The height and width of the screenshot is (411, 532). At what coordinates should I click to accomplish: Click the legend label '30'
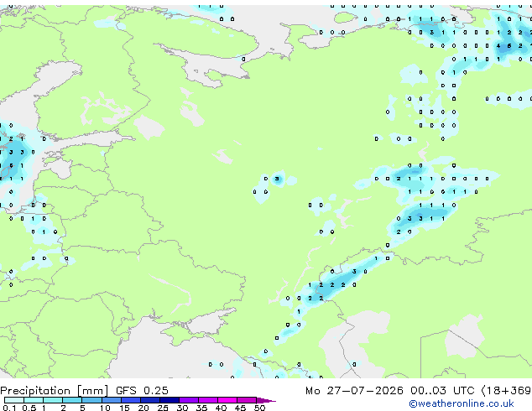pyautogui.click(x=182, y=408)
